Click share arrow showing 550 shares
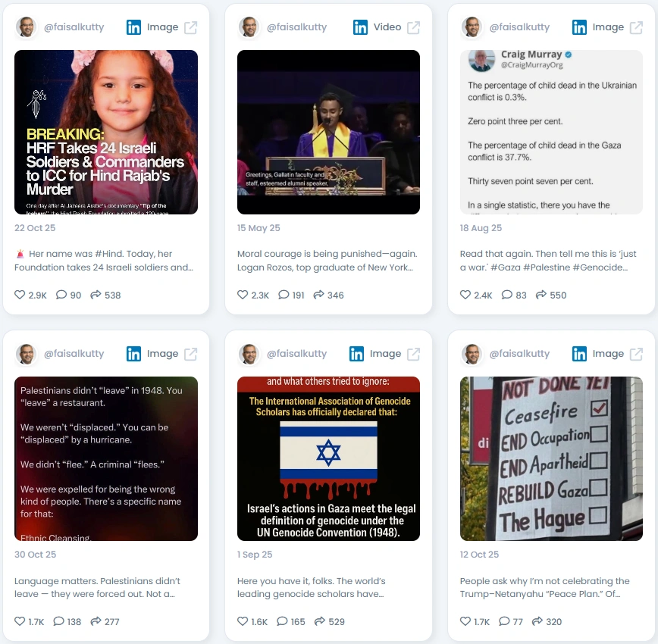 [541, 295]
